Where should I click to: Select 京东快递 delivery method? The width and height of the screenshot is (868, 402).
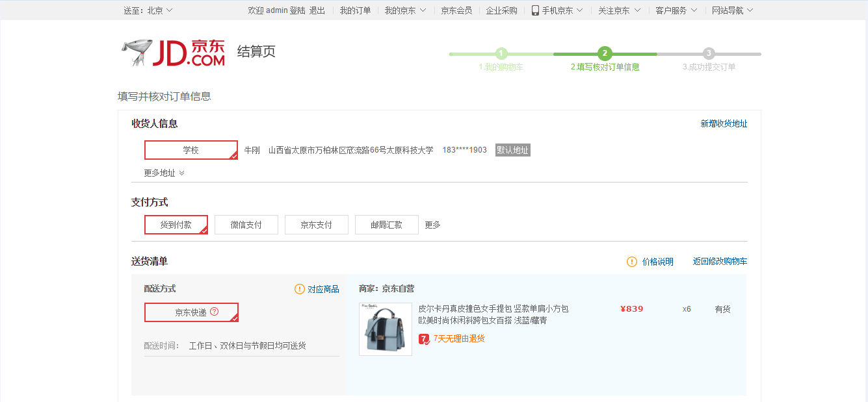coord(191,312)
